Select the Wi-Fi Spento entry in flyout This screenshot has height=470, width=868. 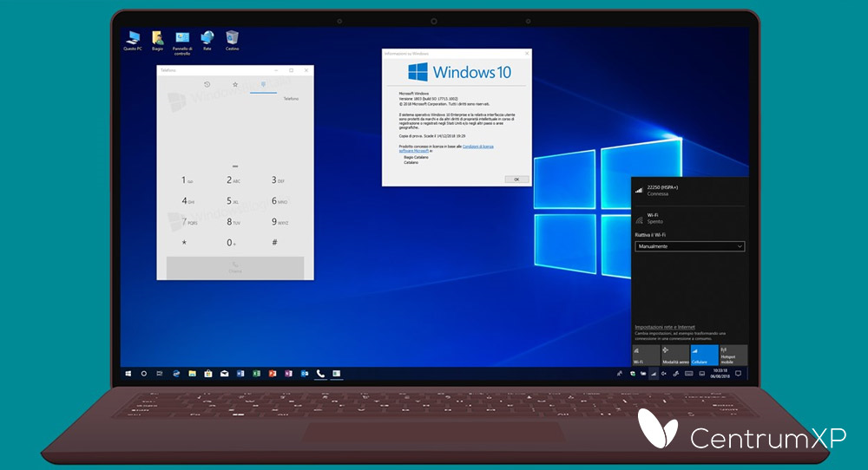(689, 219)
